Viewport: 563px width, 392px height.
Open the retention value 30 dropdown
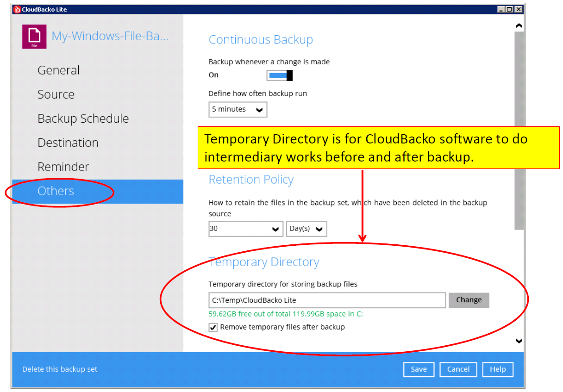tap(245, 229)
